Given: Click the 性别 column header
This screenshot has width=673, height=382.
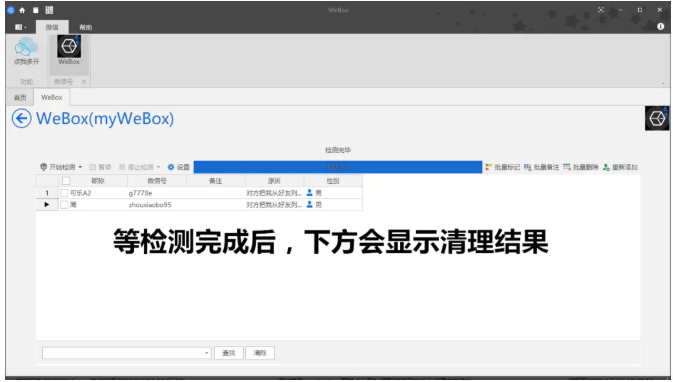Looking at the screenshot, I should pos(333,181).
